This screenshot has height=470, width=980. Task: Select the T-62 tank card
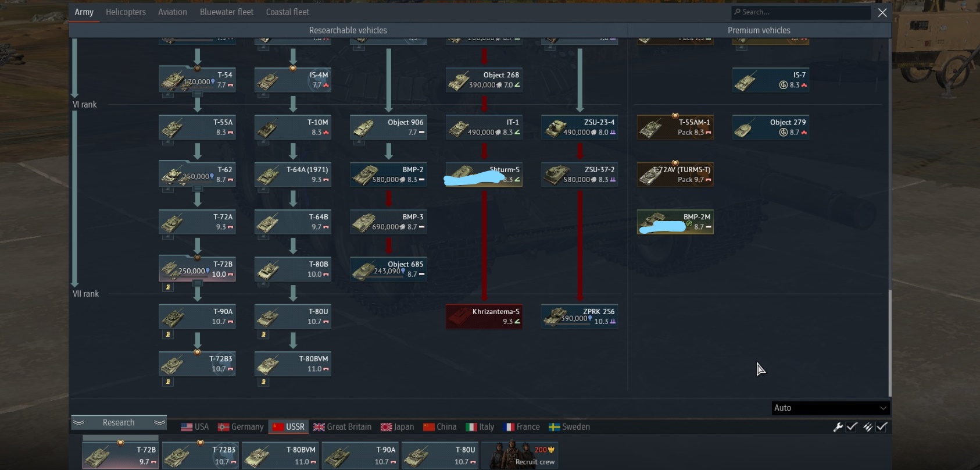[197, 175]
